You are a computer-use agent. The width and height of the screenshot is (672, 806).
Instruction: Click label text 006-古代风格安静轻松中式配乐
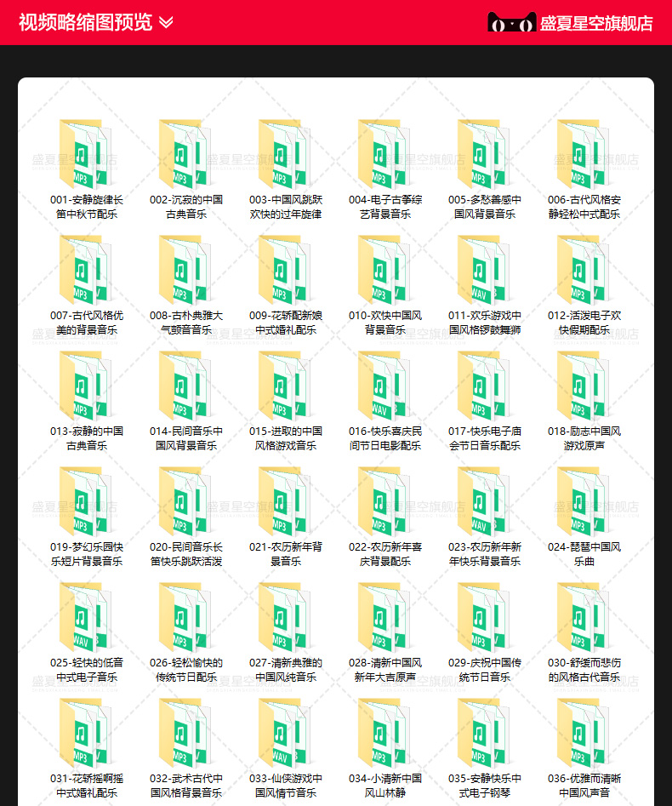[584, 207]
